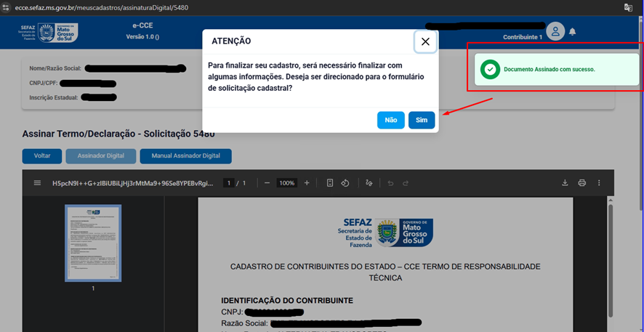This screenshot has width=644, height=332.
Task: Select the page 1 thumbnail in sidebar
Action: [x=93, y=242]
